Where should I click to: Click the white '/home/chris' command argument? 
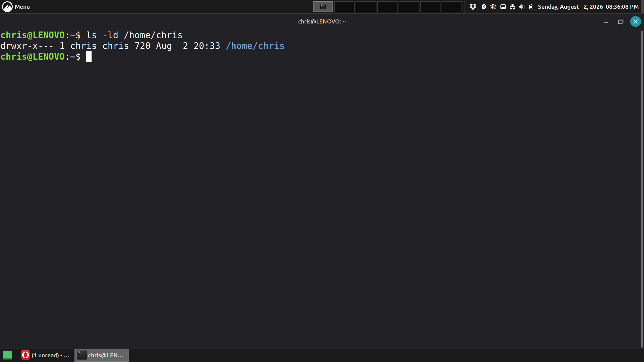point(153,35)
